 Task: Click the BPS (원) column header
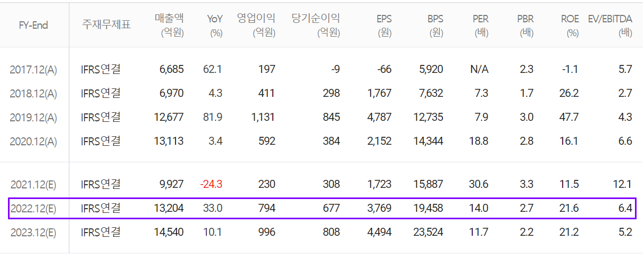tap(434, 25)
